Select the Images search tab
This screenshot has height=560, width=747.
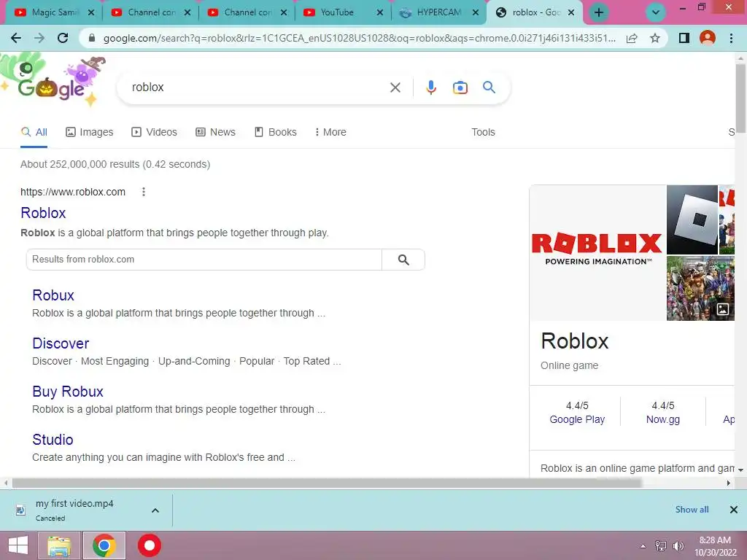[x=90, y=133]
